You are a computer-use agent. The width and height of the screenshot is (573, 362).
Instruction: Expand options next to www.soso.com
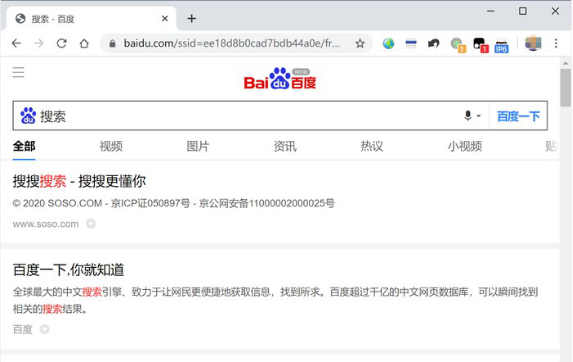click(91, 224)
